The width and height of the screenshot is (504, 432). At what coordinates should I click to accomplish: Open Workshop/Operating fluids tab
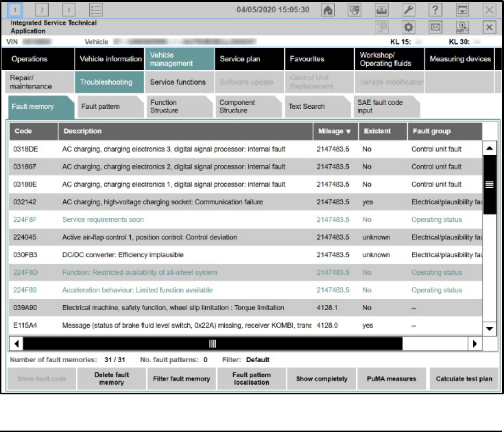coord(390,59)
